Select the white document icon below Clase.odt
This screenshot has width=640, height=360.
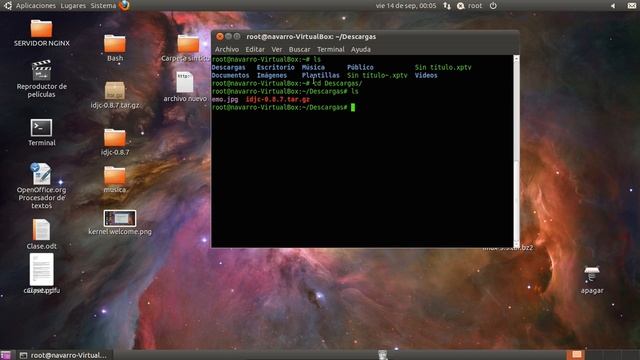tap(41, 269)
